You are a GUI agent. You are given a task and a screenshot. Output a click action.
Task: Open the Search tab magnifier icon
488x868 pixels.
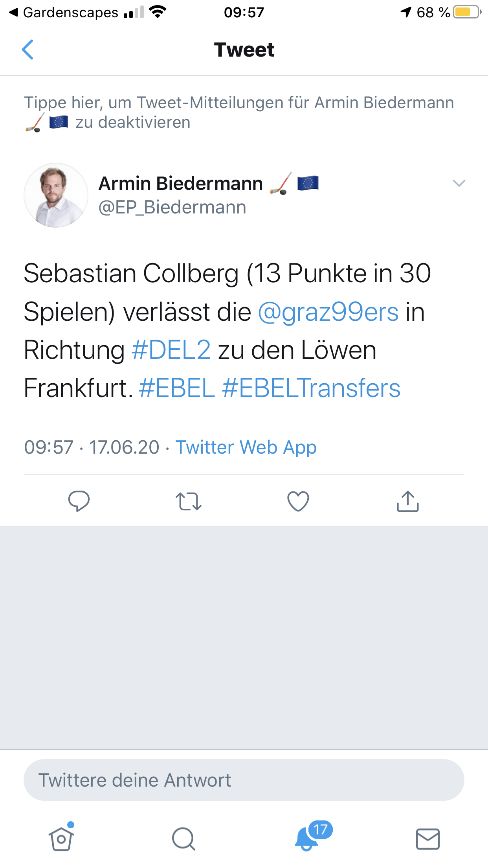click(x=183, y=839)
